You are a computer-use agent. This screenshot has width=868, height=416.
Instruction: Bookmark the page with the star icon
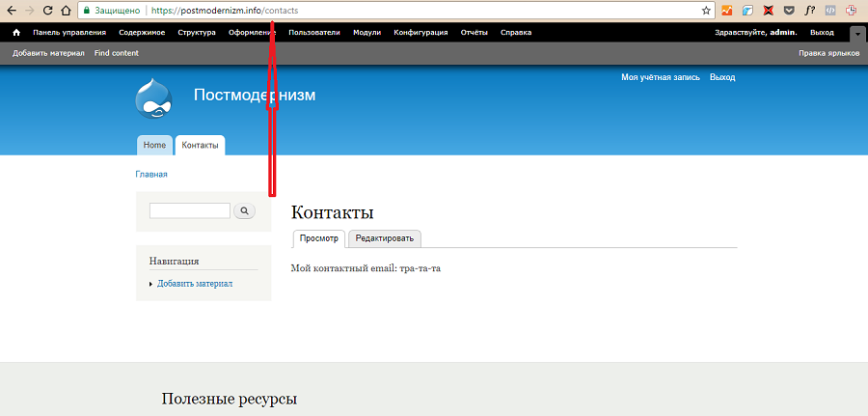(706, 10)
